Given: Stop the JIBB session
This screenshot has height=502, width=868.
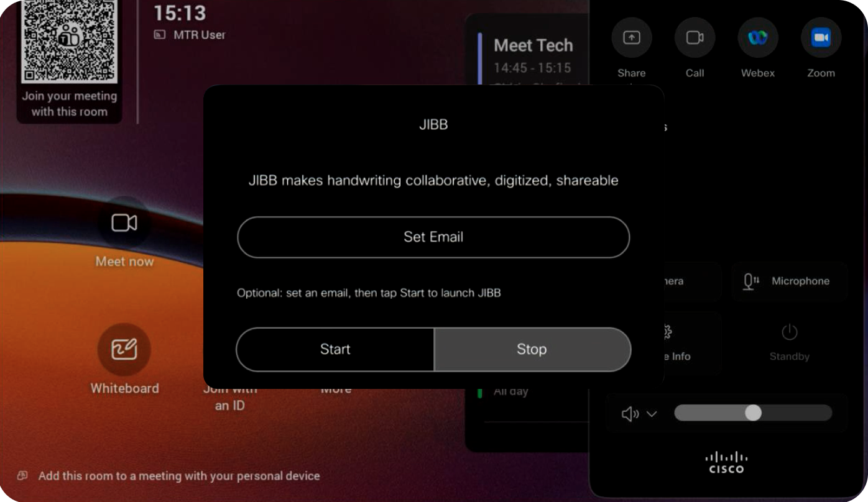Looking at the screenshot, I should click(x=532, y=349).
